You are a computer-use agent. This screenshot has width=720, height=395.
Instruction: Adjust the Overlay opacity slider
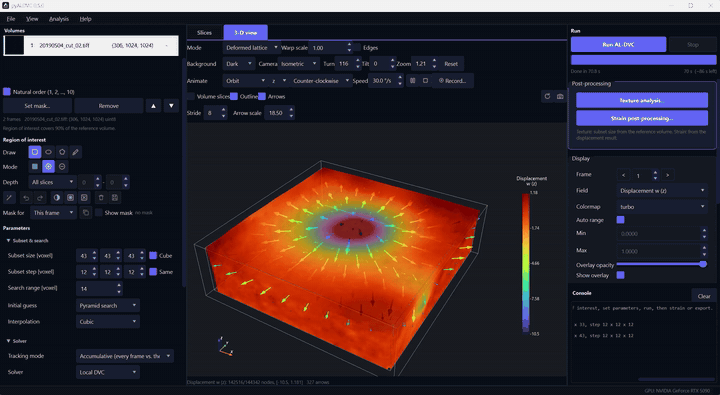[662, 264]
